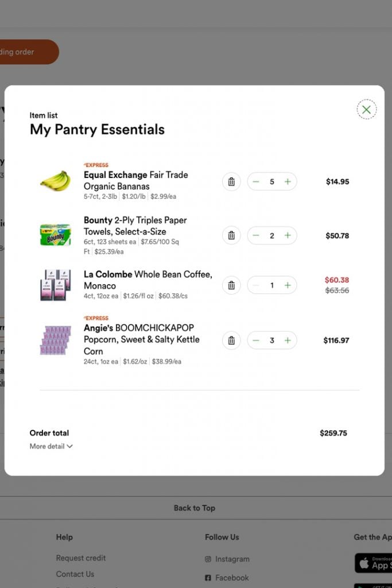Delete Angie's BOOMCHICKAPOP popcorn from list
Image resolution: width=392 pixels, height=588 pixels.
point(231,341)
